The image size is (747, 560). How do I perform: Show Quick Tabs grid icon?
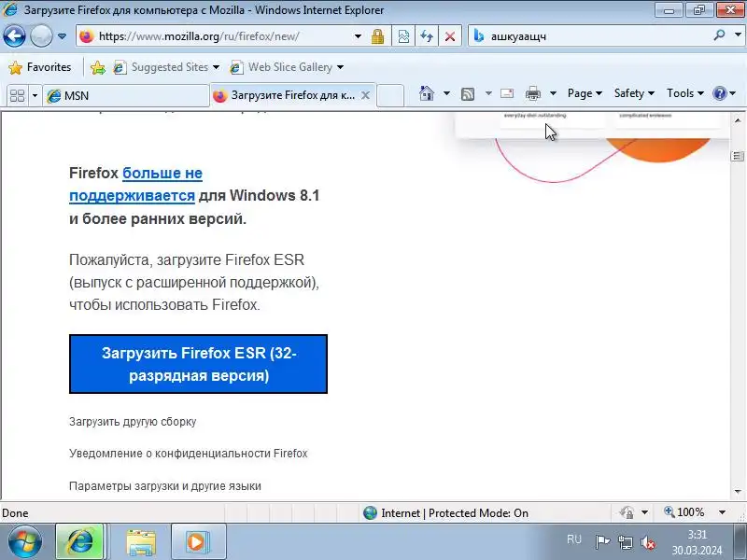(17, 96)
